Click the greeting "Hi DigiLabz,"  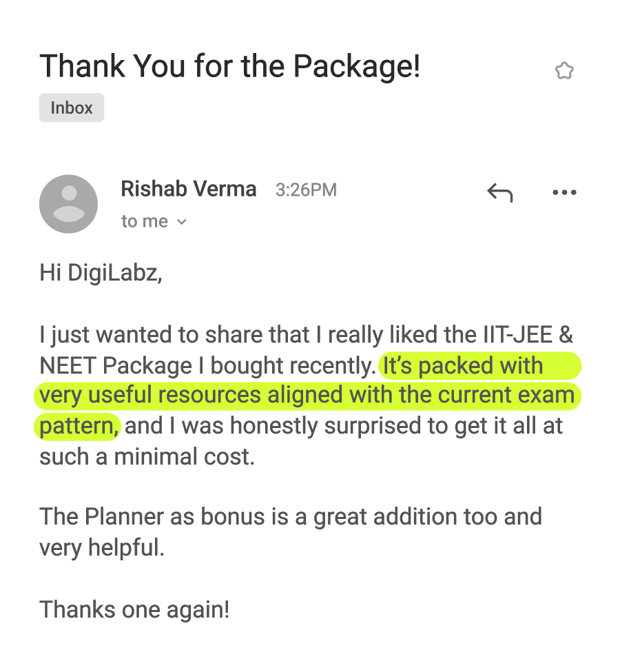point(101,273)
